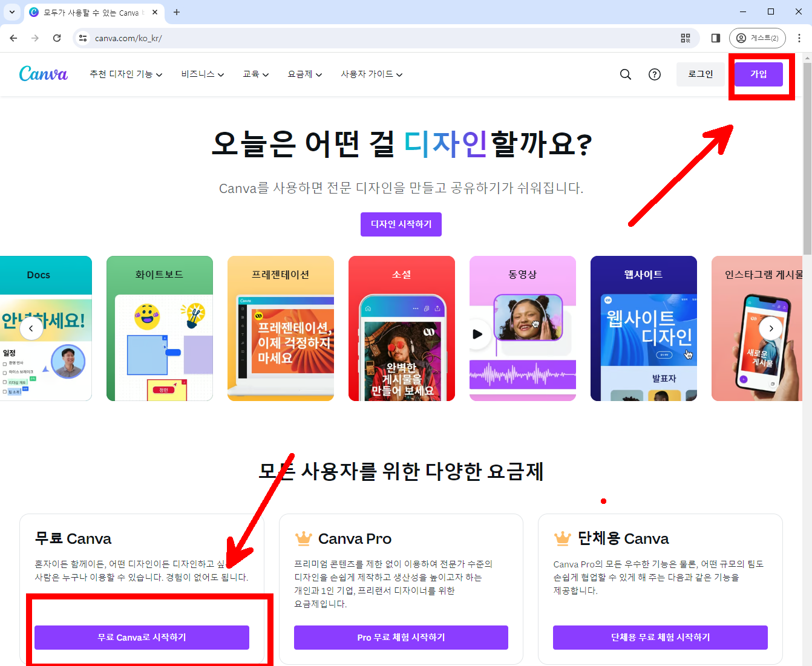
Task: Open the tab search dropdown arrow
Action: point(12,12)
